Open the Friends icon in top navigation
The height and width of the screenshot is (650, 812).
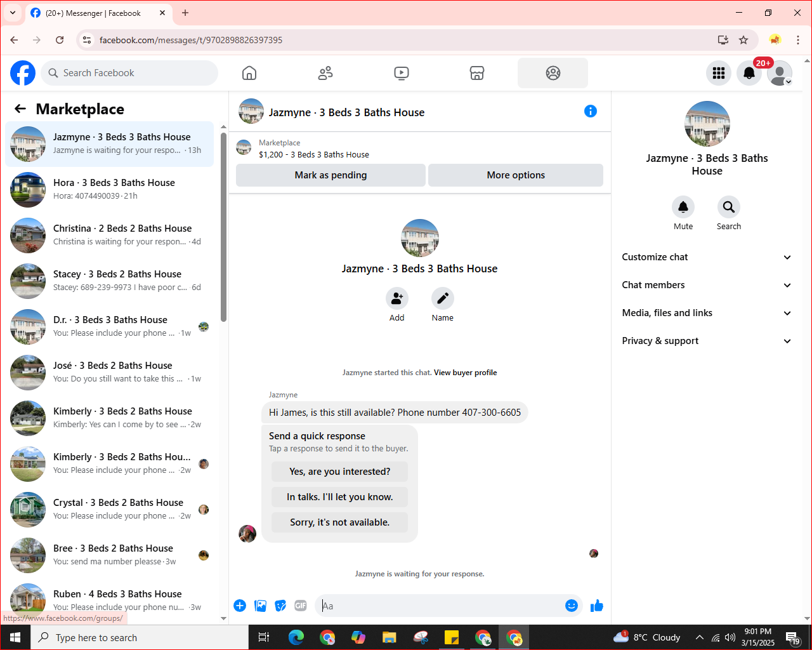[x=325, y=73]
